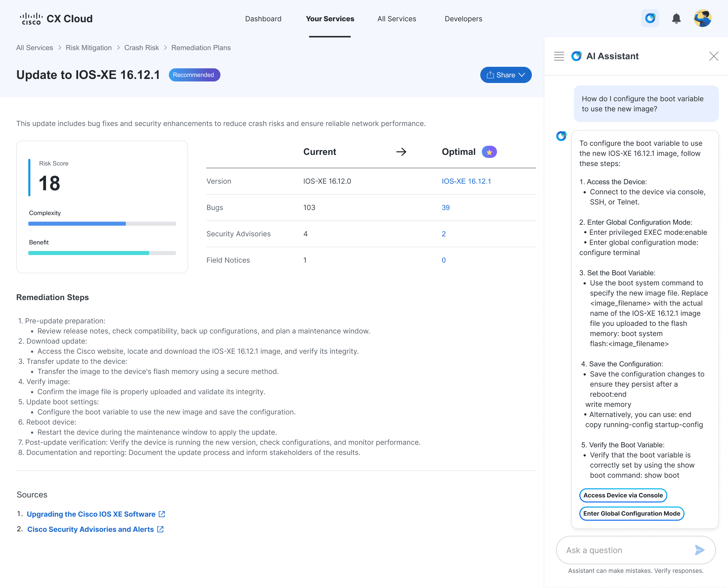Screen dimensions: 728x588
Task: Expand the Share dropdown button
Action: pyautogui.click(x=506, y=75)
